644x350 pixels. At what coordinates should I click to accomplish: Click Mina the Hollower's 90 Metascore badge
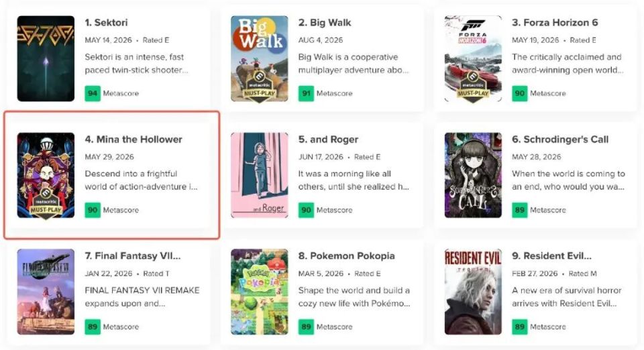pos(93,210)
